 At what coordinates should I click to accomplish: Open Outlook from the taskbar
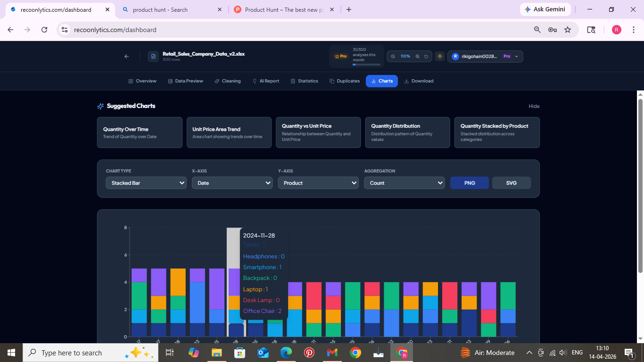(263, 353)
